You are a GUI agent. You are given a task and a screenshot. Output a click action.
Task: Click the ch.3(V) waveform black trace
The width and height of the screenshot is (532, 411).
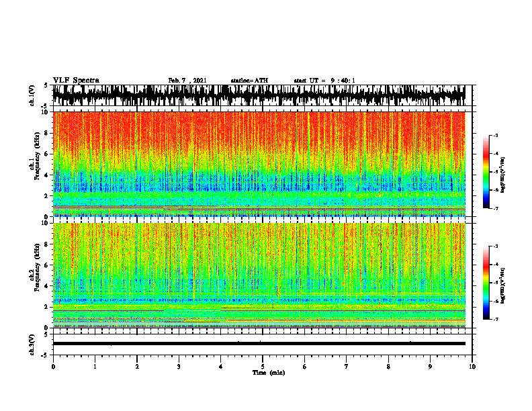259,344
